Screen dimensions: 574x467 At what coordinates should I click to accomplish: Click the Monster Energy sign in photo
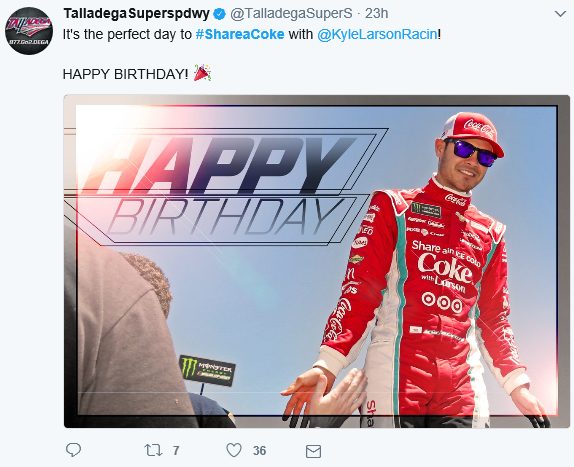(207, 370)
